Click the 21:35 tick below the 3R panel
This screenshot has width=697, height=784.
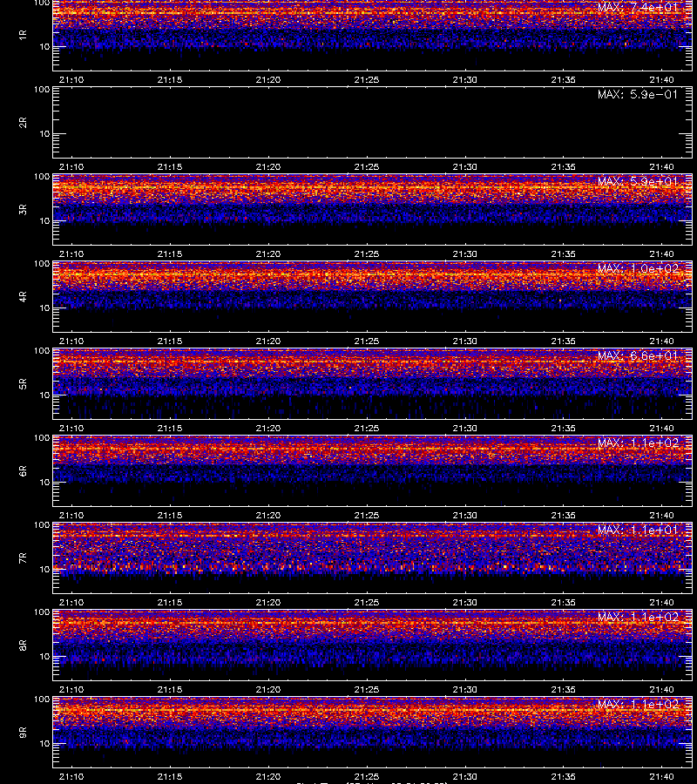(563, 253)
